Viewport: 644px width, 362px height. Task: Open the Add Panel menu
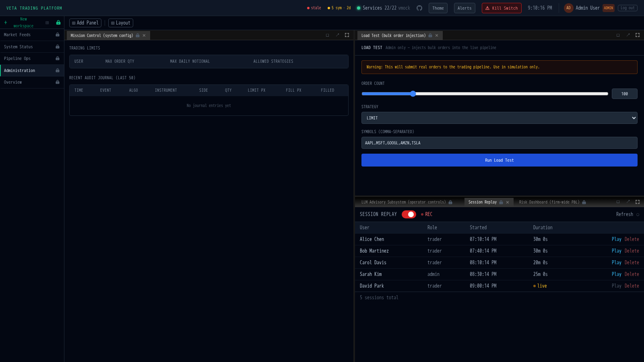pos(85,23)
